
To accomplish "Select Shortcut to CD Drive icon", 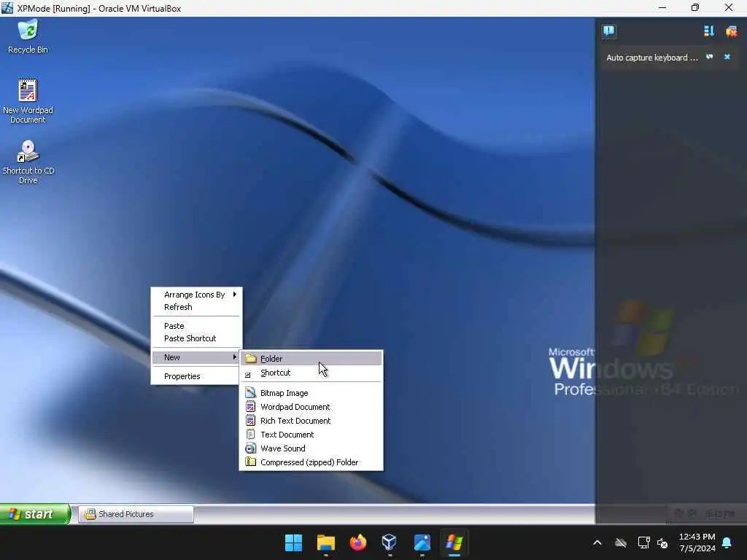I will click(28, 162).
